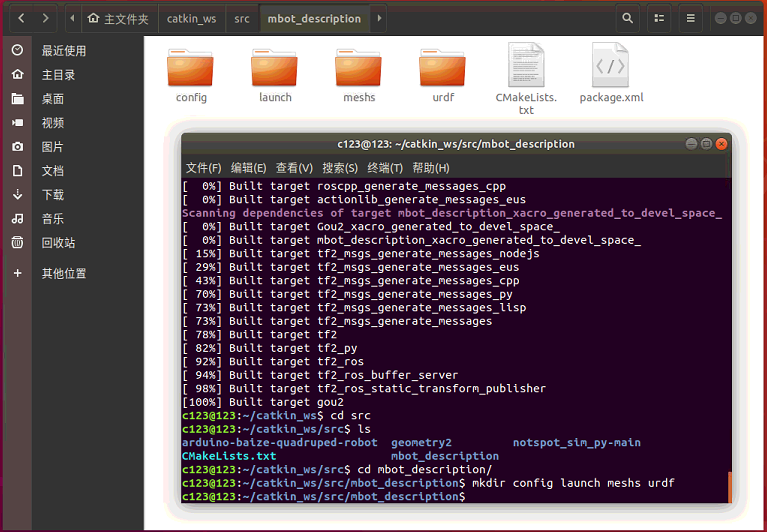Click 'notspot_sim_py-main' in terminal output

[577, 443]
